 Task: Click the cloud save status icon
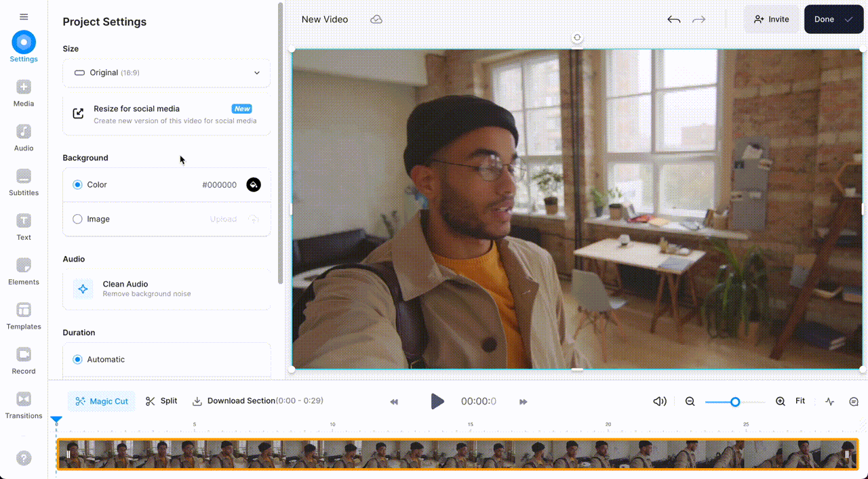tap(376, 20)
